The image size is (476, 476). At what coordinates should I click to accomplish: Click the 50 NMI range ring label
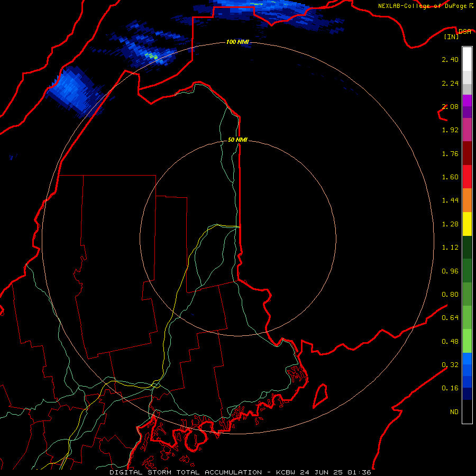237,140
